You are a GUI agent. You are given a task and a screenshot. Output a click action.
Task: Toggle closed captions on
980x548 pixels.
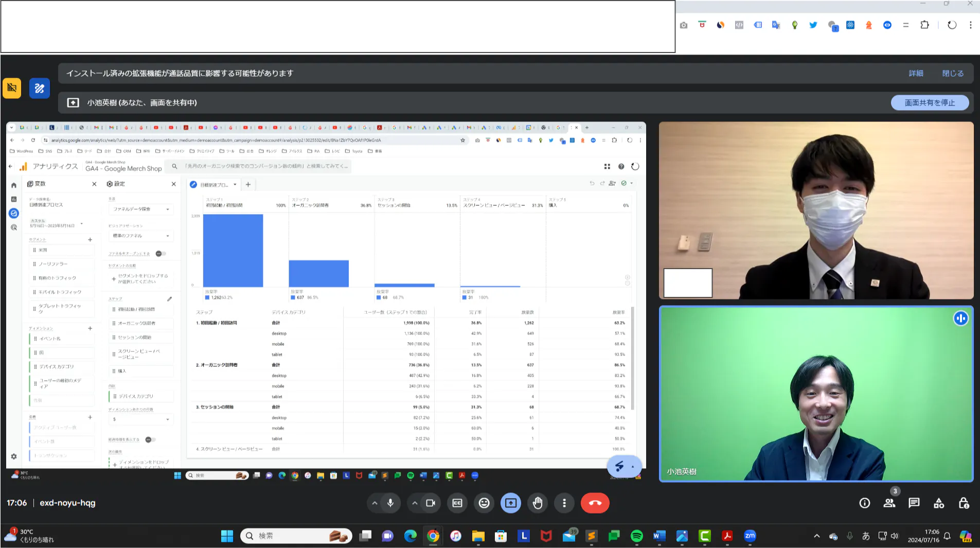coord(457,503)
